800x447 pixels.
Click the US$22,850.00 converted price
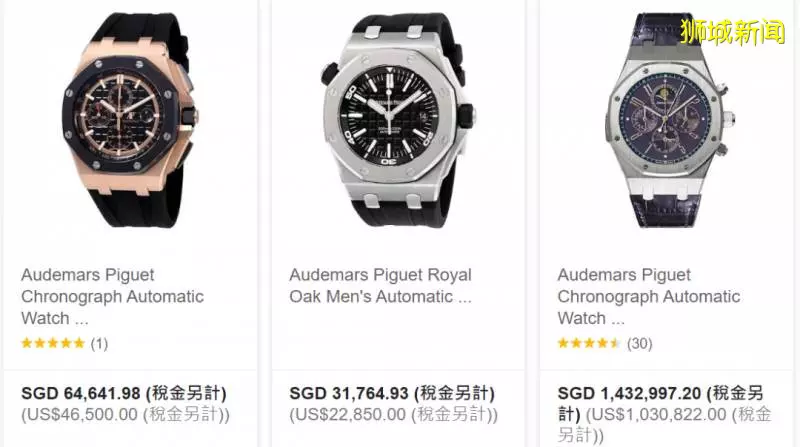click(x=350, y=414)
